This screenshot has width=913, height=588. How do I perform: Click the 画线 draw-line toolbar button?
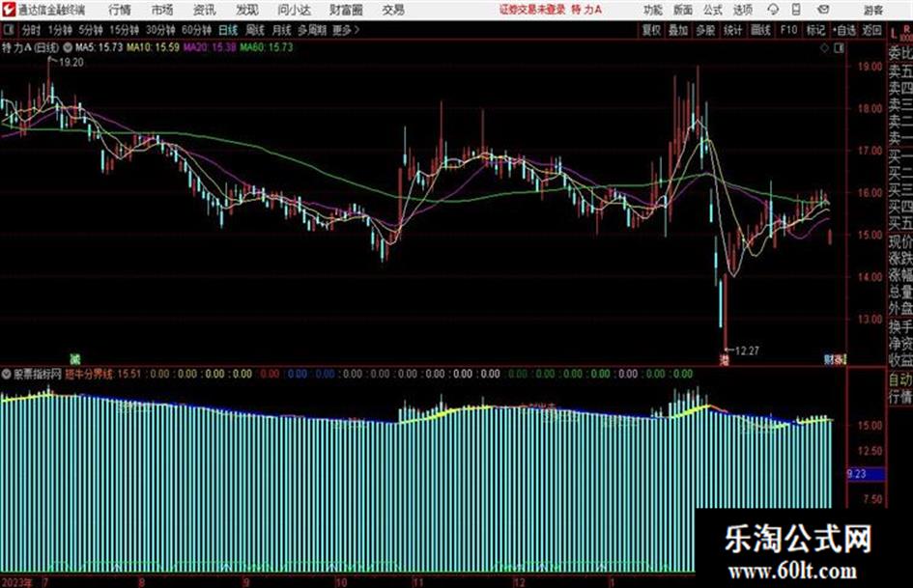coord(760,30)
